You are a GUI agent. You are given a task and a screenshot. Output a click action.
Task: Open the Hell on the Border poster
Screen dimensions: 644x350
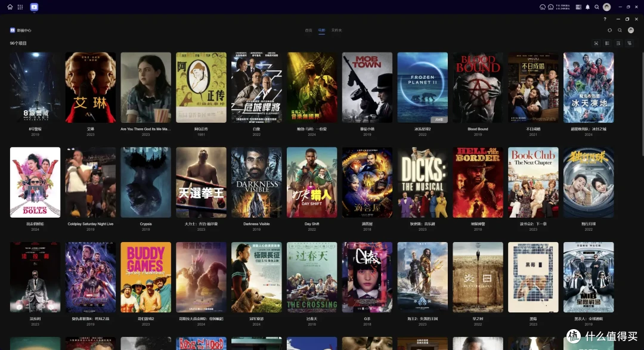coord(478,182)
